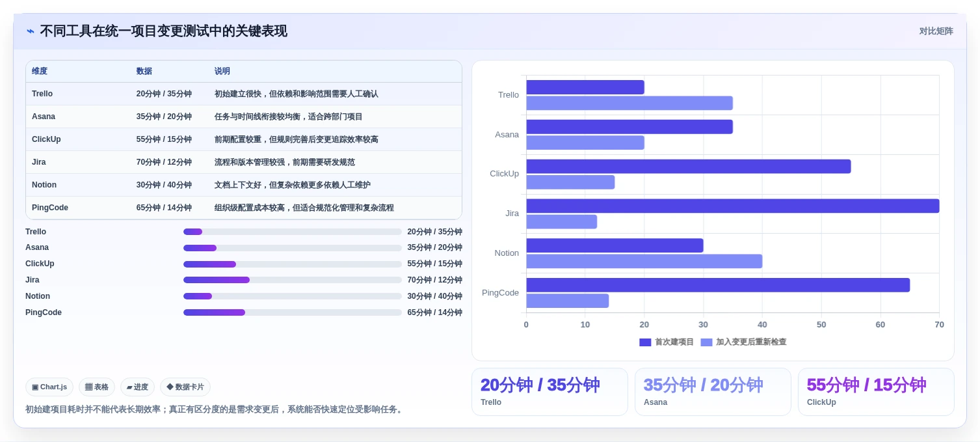Screen dimensions: 980x442
Task: Click the Asana name in table row
Action: coord(44,117)
